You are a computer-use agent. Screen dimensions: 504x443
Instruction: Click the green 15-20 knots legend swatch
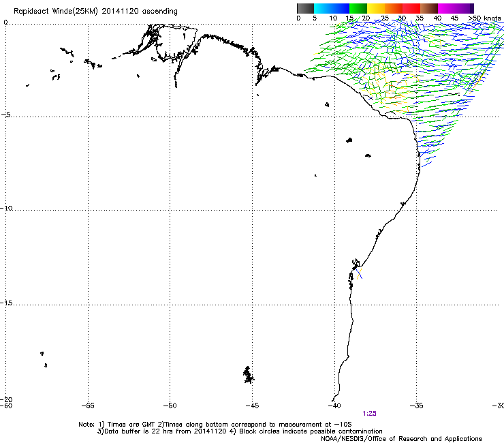point(358,8)
